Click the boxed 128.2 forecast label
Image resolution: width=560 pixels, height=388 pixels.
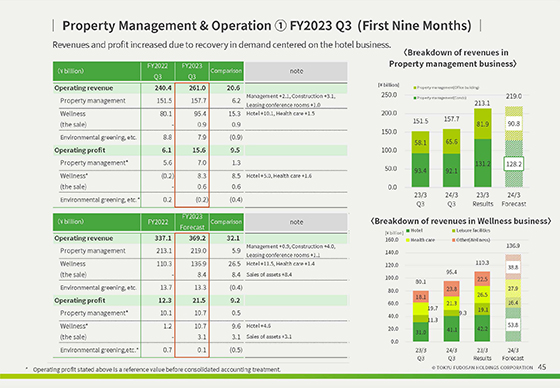click(514, 164)
